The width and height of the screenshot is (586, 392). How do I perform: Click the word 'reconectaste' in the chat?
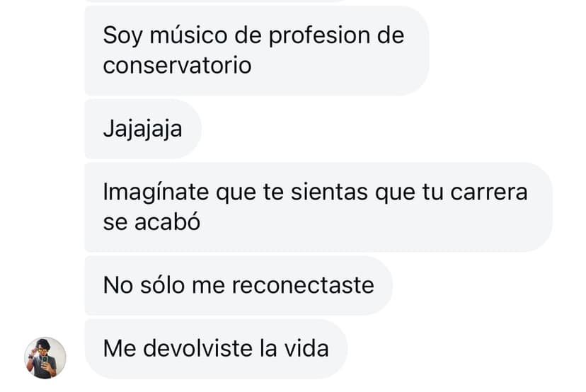303,285
